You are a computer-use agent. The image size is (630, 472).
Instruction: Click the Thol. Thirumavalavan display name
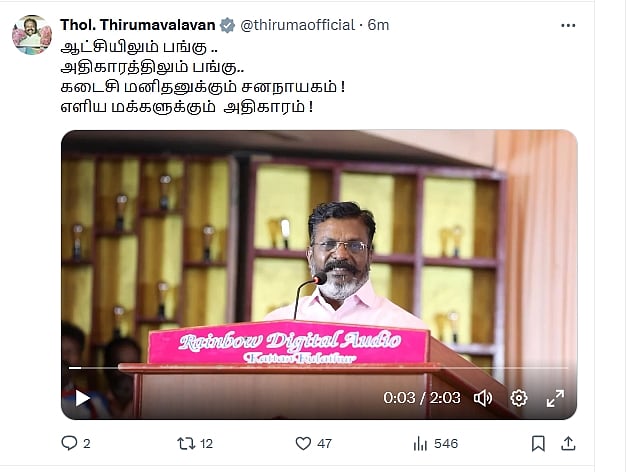coord(138,25)
